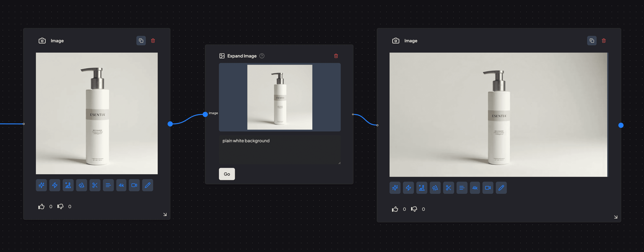Click the bottle preview in Expand Image node

279,97
